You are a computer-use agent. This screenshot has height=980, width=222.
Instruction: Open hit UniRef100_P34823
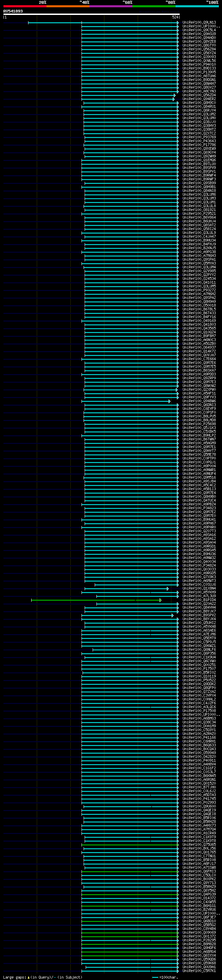click(x=199, y=508)
